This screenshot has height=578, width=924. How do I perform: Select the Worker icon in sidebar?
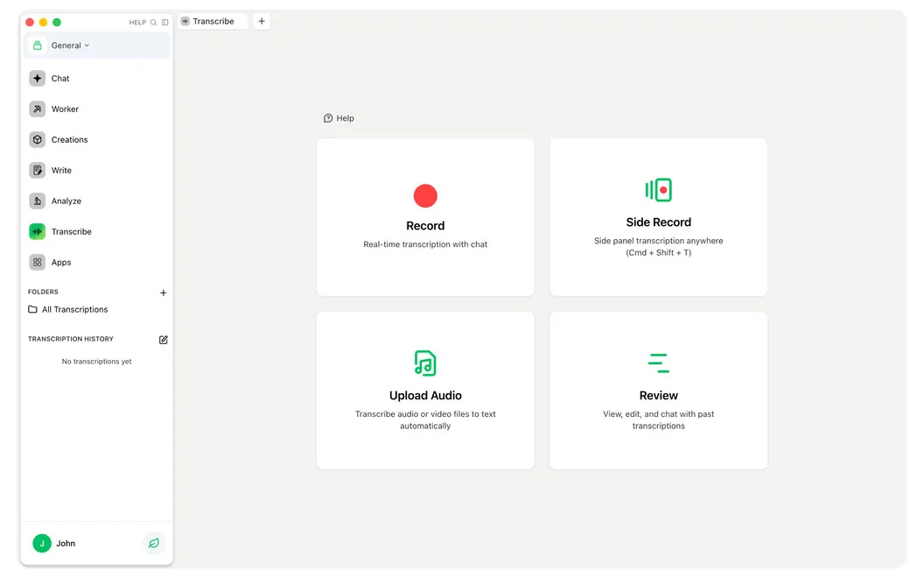pyautogui.click(x=37, y=109)
